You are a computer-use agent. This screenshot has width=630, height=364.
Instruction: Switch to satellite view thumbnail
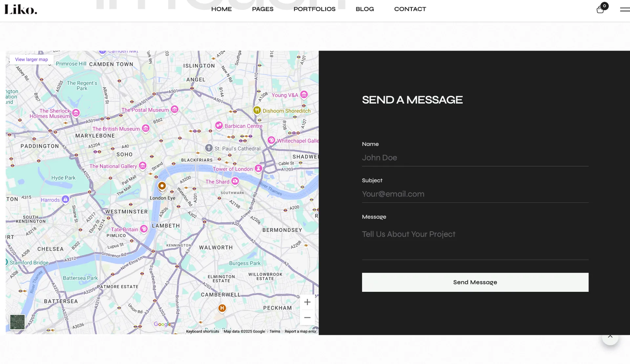[x=17, y=322]
